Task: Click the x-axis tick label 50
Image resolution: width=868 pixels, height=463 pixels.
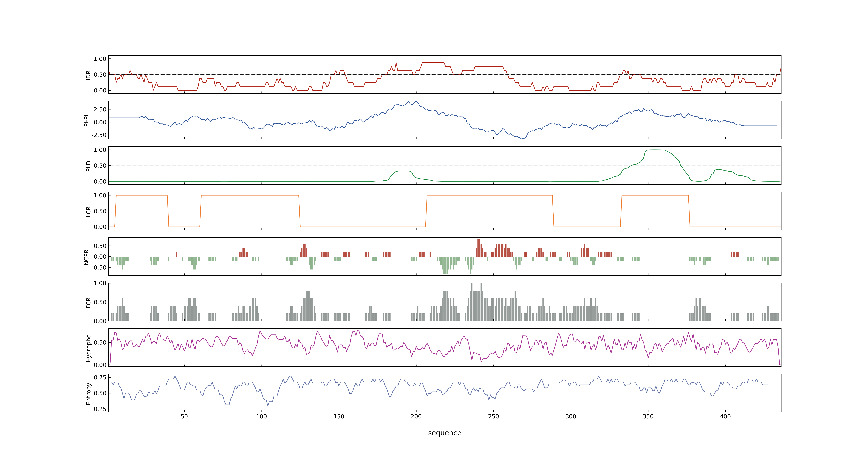Action: [184, 416]
